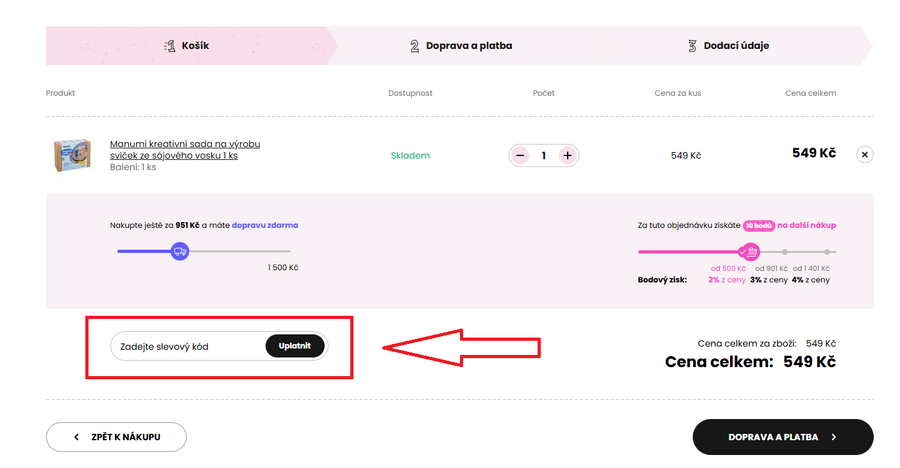
Task: Proceed with black Doprava a platba button
Action: (x=782, y=437)
